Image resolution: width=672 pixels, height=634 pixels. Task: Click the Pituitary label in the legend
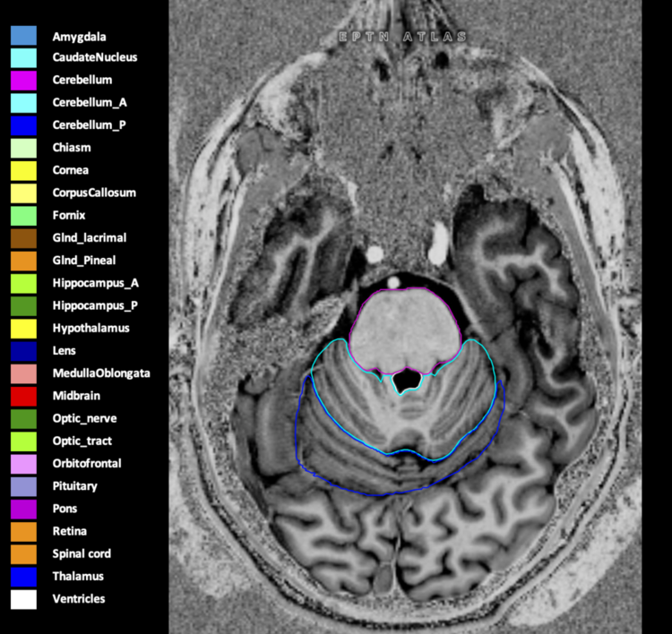(x=75, y=486)
